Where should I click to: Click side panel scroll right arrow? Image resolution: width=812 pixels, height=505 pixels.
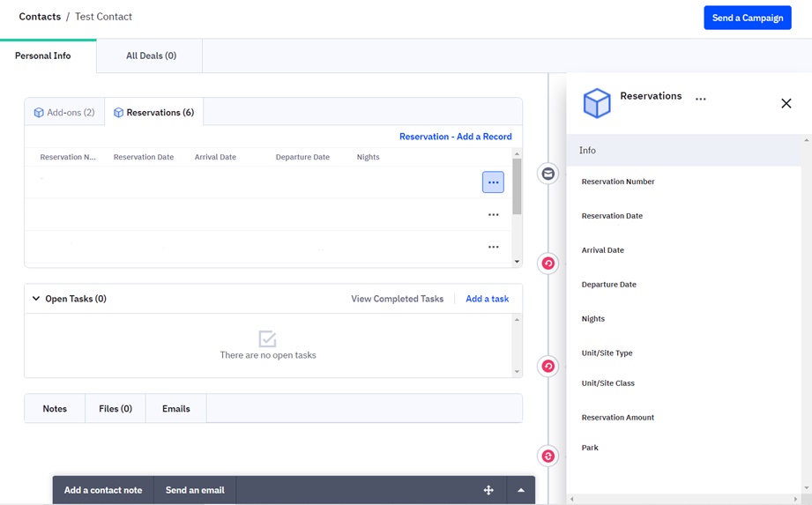click(796, 500)
